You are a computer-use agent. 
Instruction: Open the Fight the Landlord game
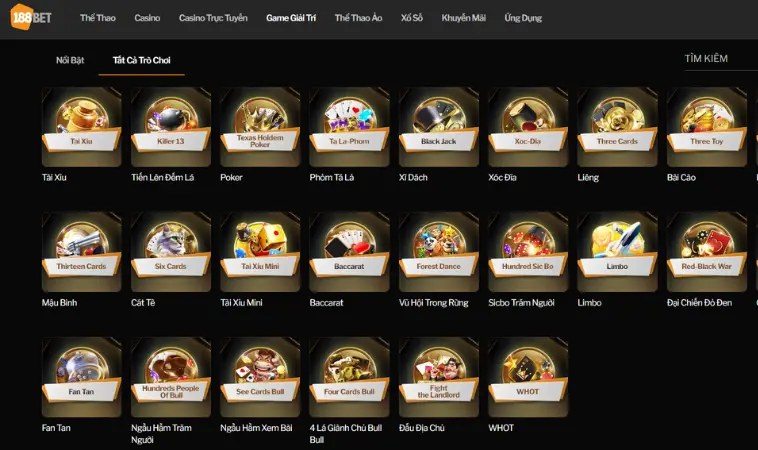(x=438, y=377)
